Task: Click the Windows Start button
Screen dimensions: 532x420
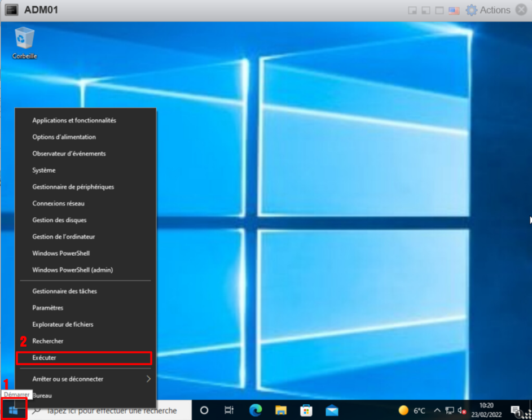Action: click(14, 410)
